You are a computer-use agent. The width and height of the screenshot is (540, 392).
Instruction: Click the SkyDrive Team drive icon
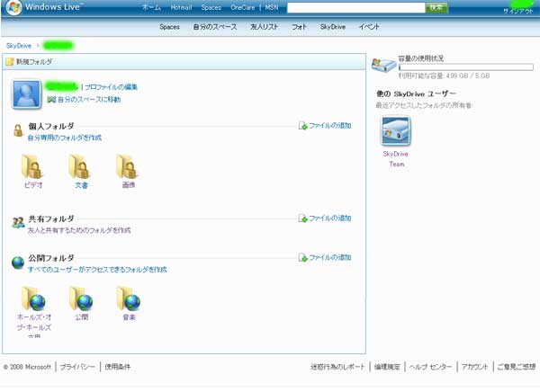click(x=396, y=131)
